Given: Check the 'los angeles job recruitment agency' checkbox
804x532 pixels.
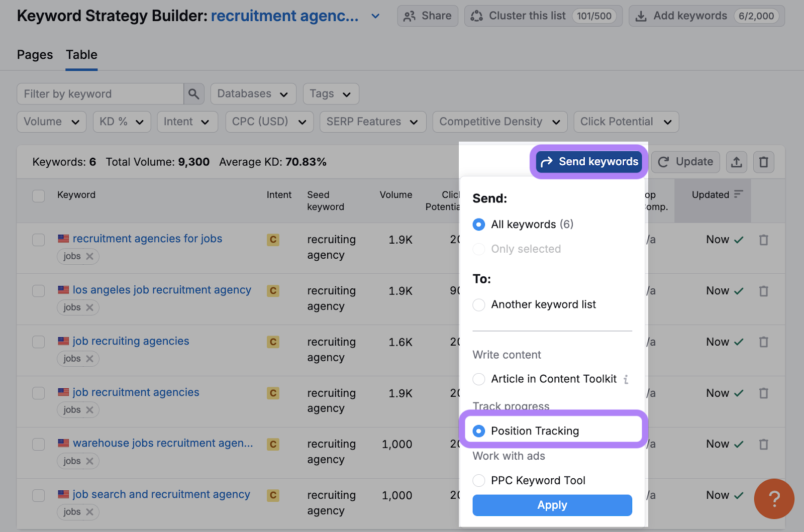Looking at the screenshot, I should pyautogui.click(x=39, y=291).
